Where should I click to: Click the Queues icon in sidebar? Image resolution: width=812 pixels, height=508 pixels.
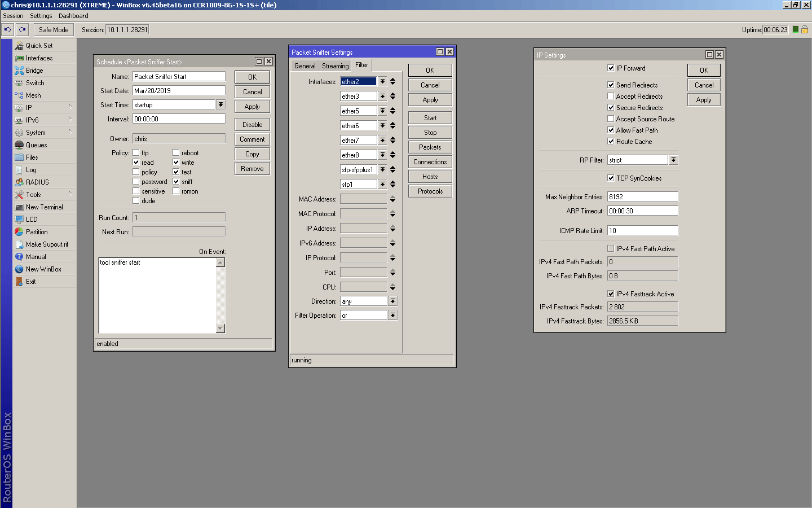19,145
